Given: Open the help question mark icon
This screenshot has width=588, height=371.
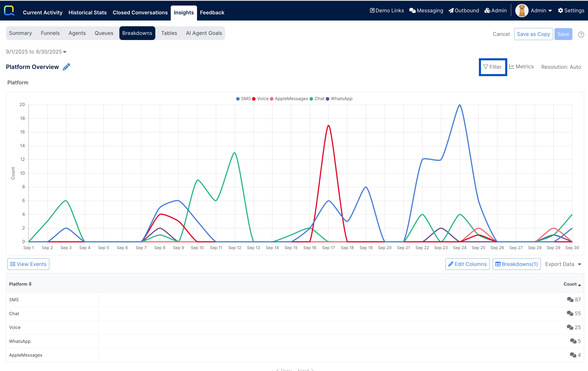Looking at the screenshot, I should coord(581,34).
